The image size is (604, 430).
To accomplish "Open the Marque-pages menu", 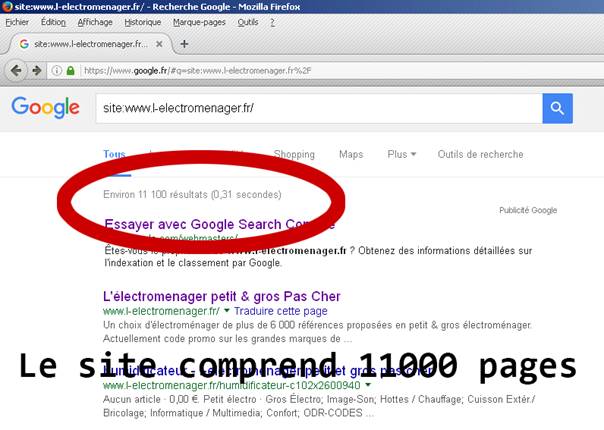I will (x=200, y=22).
